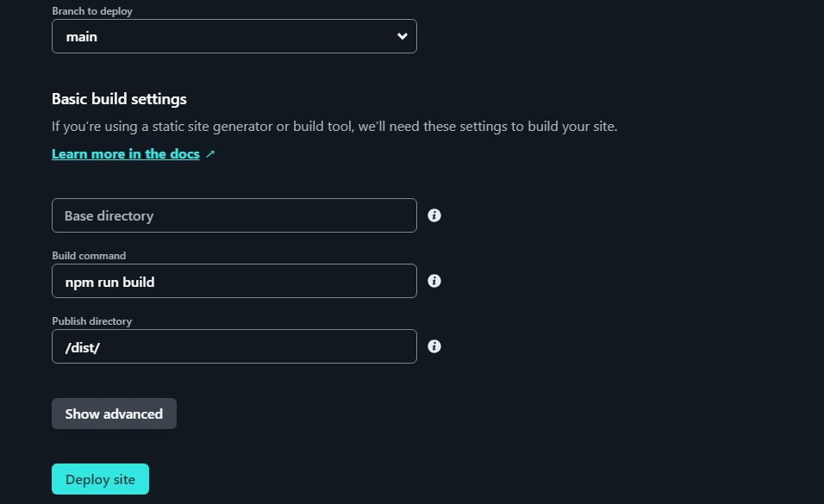824x504 pixels.
Task: Click the external link arrow after docs link
Action: [x=210, y=153]
